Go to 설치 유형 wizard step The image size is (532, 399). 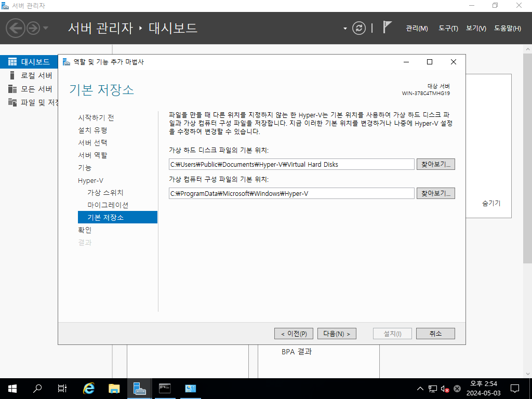tap(92, 130)
